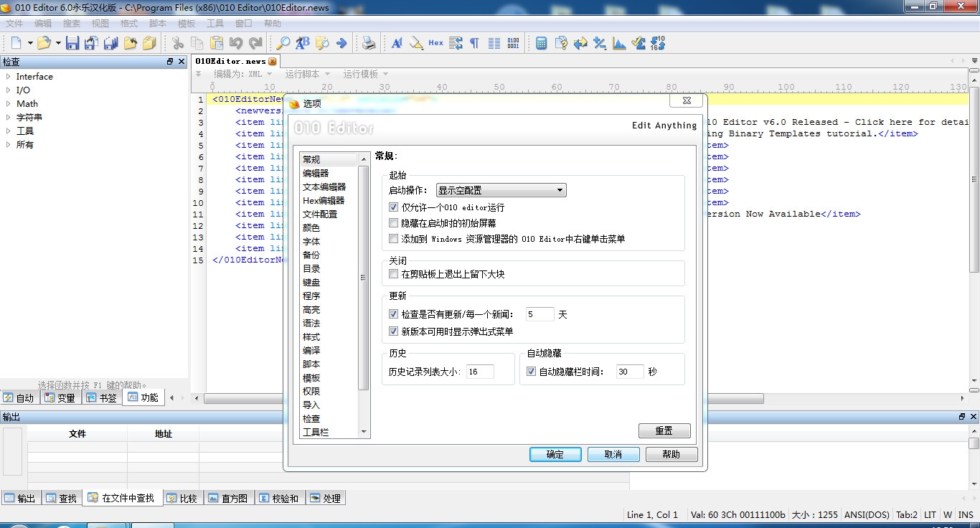980x528 pixels.
Task: Open the calculator tool icon
Action: [x=542, y=43]
